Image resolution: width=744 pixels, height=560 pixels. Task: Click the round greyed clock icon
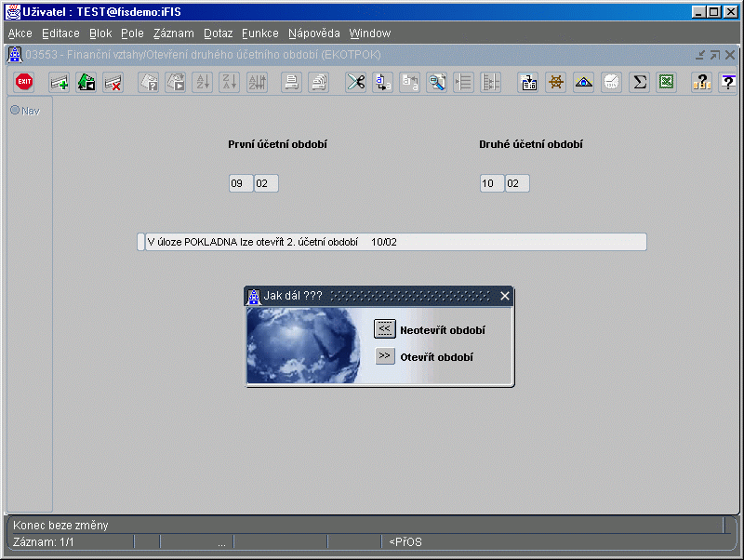coord(612,83)
